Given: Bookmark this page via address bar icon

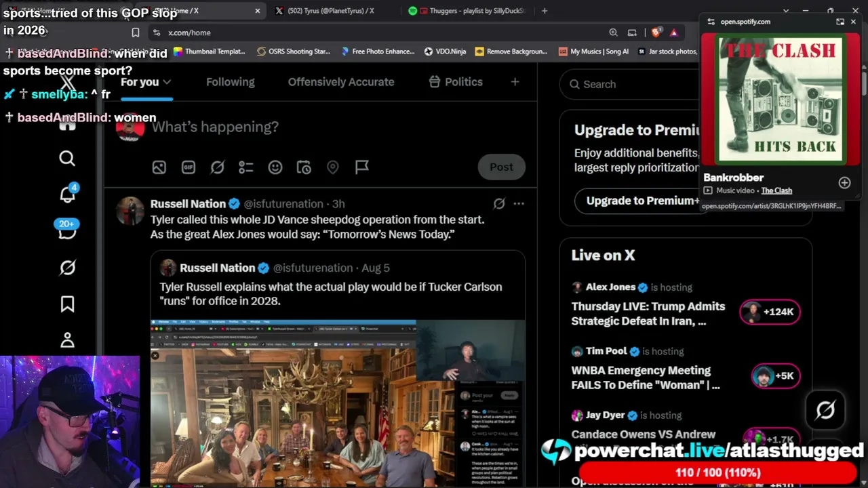Looking at the screenshot, I should 136,33.
